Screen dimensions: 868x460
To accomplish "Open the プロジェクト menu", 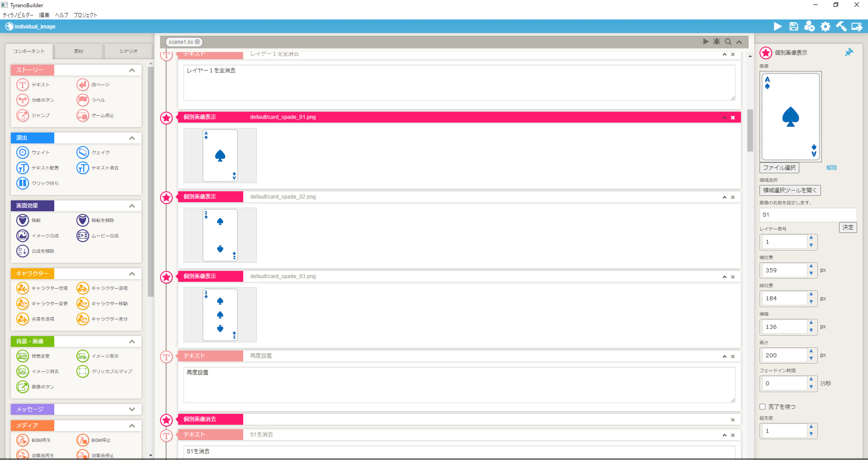I will (x=85, y=15).
